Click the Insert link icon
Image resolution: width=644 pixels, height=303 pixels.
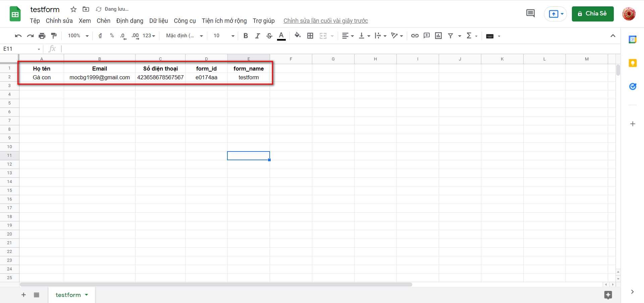pyautogui.click(x=415, y=36)
